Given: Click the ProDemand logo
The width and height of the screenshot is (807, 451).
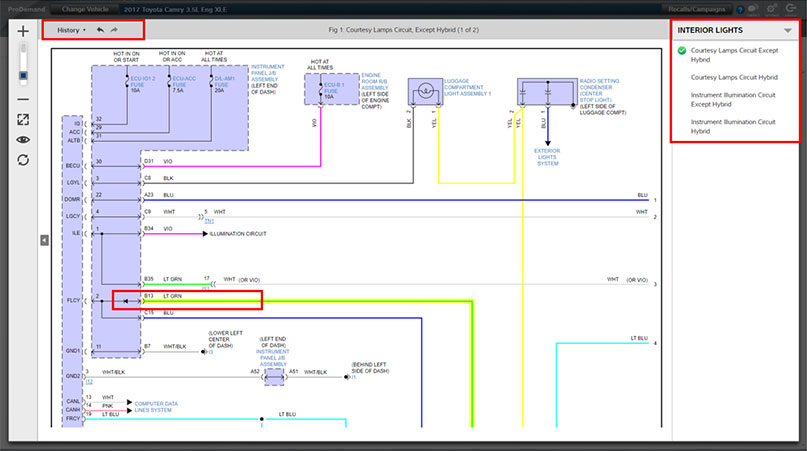Looking at the screenshot, I should 27,9.
